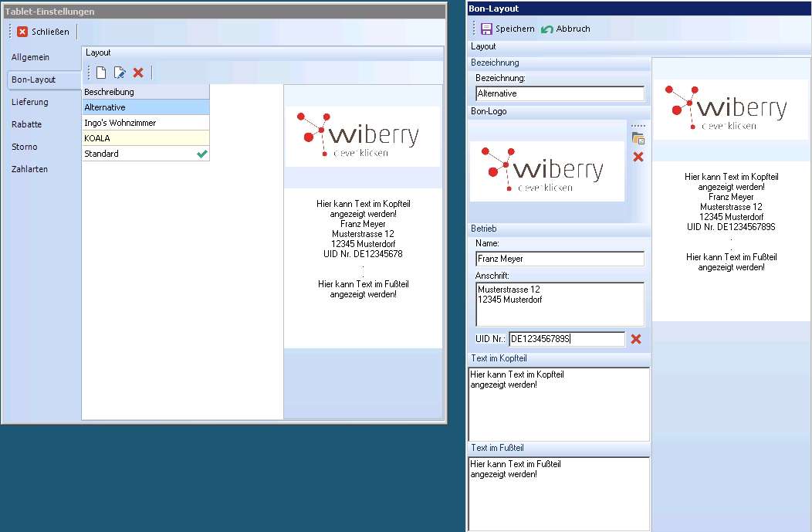Click the purple floppy disk save icon
The image size is (812, 532).
[x=486, y=29]
